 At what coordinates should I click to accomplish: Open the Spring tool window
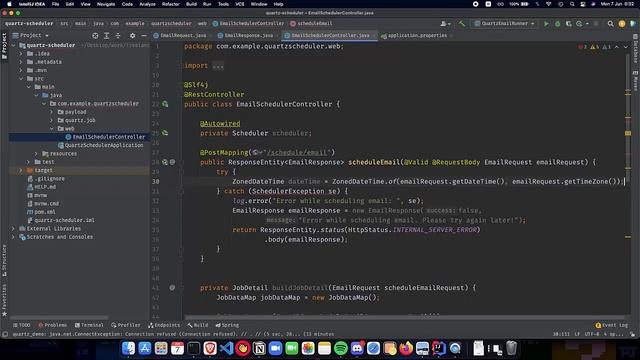point(227,325)
